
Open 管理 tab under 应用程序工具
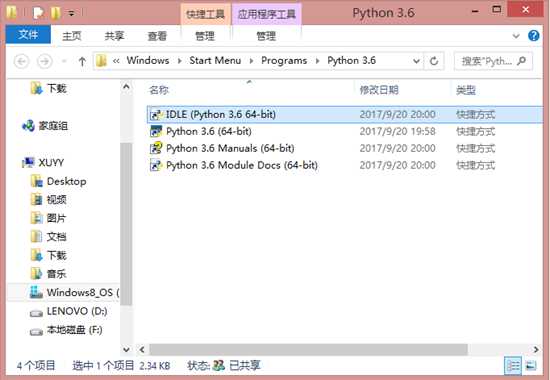tap(266, 36)
